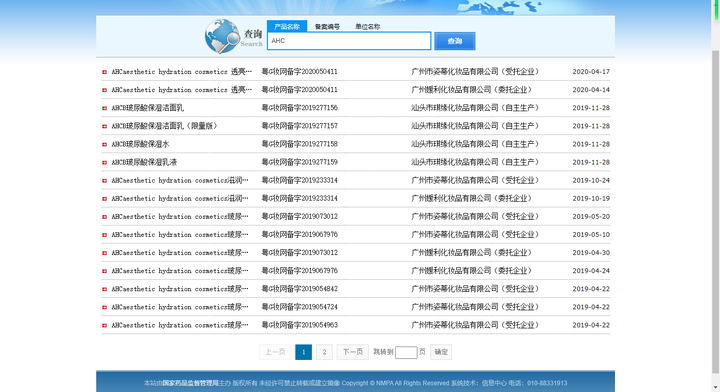Click company name in 2019-04-30 row
Screen dimensions: 720x392
(472, 252)
